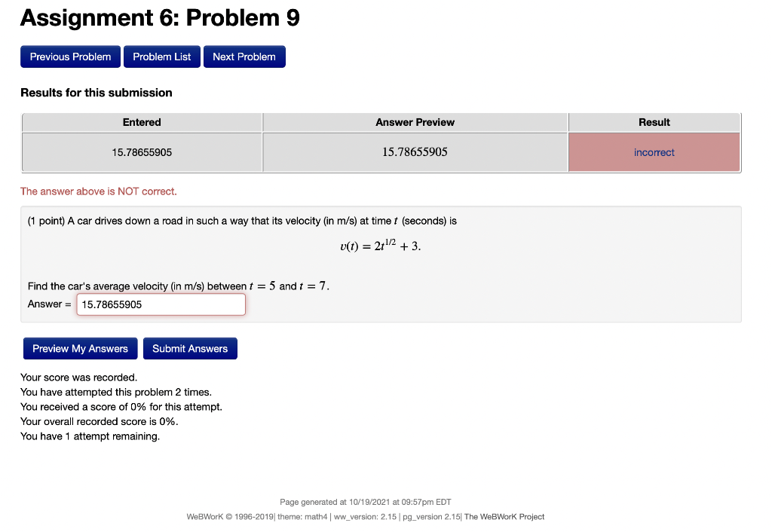Select the entered value 15.78655905 in the answer field

(x=111, y=304)
